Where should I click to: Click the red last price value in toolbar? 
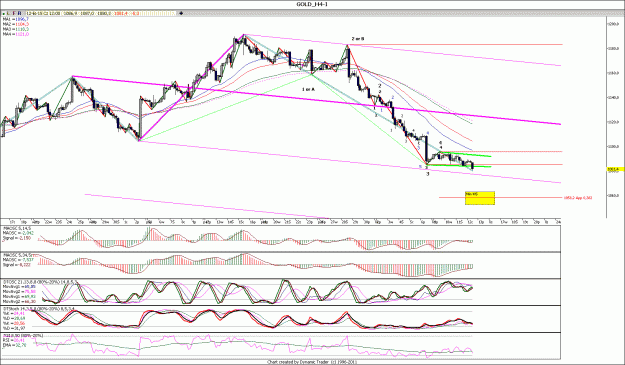point(121,13)
